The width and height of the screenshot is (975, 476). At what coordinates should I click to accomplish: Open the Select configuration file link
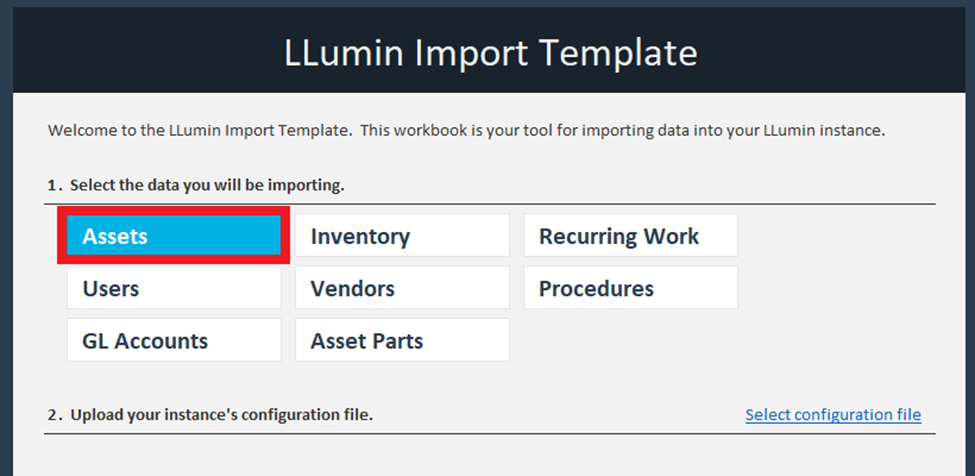[833, 415]
